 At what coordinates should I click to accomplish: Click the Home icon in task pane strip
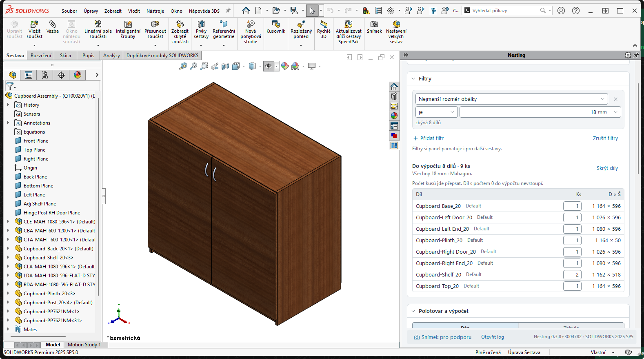pos(394,87)
